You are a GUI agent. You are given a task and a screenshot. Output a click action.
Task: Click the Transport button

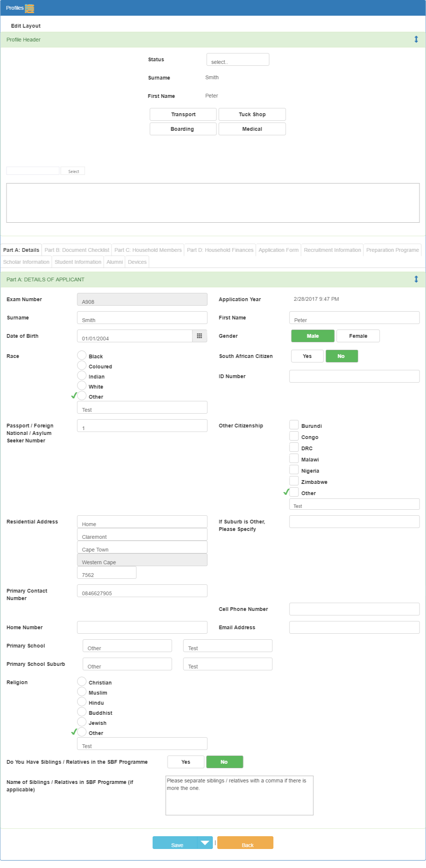[x=183, y=114]
